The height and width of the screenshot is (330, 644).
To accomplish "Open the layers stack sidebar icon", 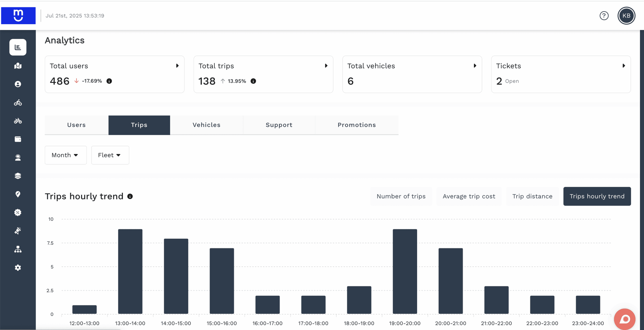I will point(18,176).
